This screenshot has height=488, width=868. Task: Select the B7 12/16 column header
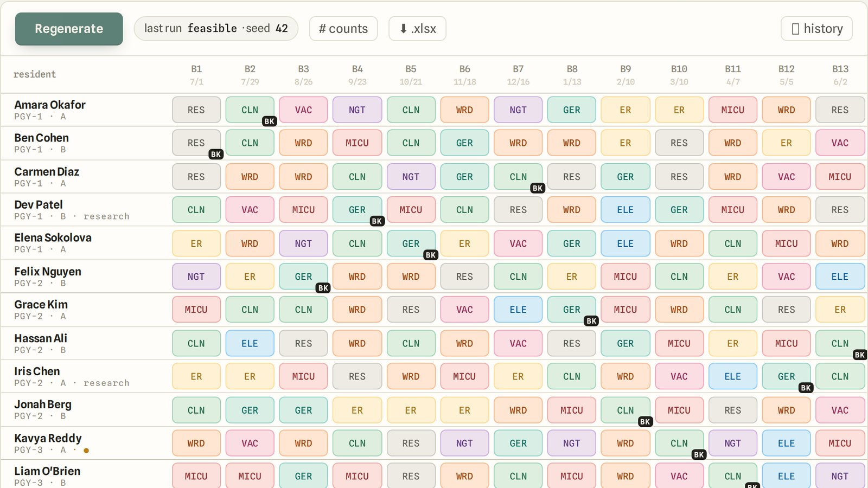coord(518,75)
